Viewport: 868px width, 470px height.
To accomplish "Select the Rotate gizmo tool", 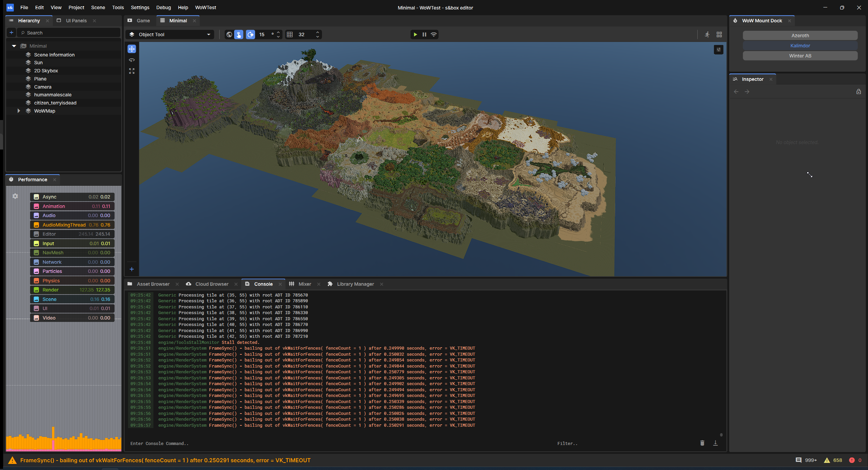I will 132,60.
